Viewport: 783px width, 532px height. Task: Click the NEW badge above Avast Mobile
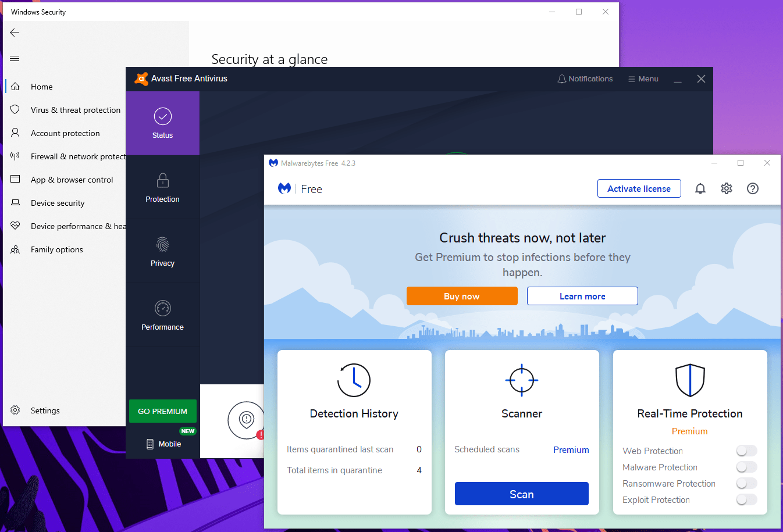pyautogui.click(x=188, y=431)
